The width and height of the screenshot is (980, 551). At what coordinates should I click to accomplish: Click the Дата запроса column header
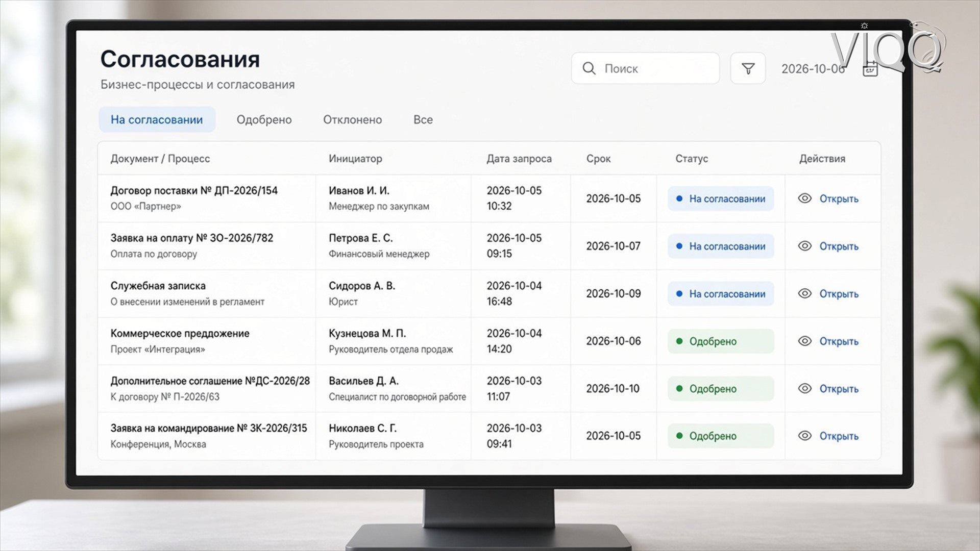(519, 159)
